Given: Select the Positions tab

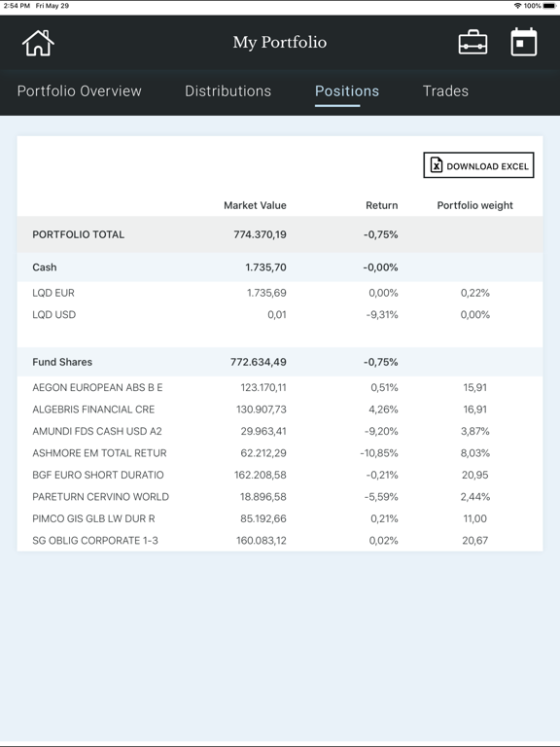Looking at the screenshot, I should pos(347,91).
